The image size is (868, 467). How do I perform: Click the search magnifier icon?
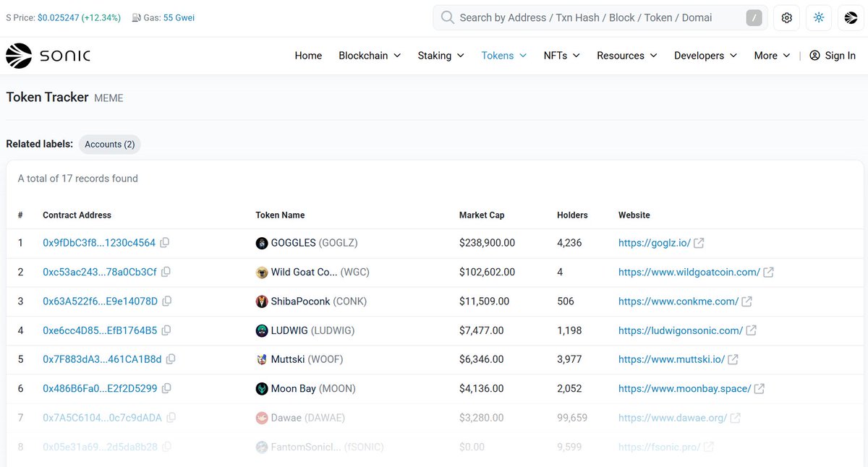point(448,17)
